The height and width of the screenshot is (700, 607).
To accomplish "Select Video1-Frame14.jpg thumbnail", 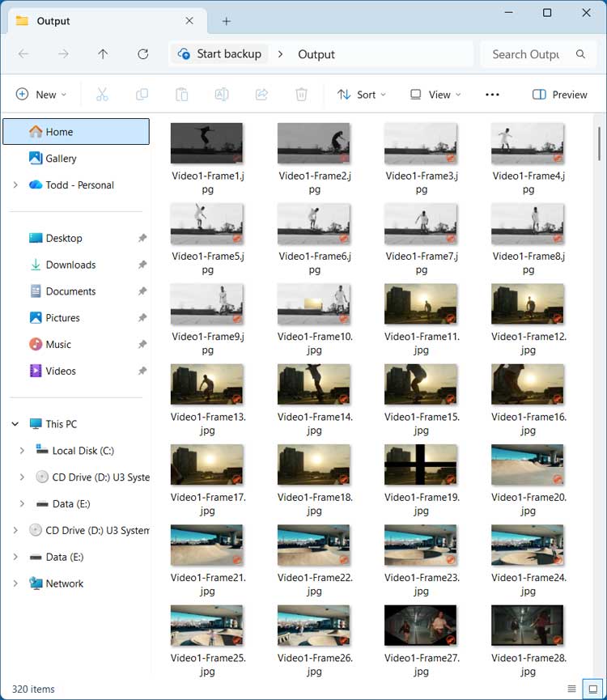I will [314, 384].
